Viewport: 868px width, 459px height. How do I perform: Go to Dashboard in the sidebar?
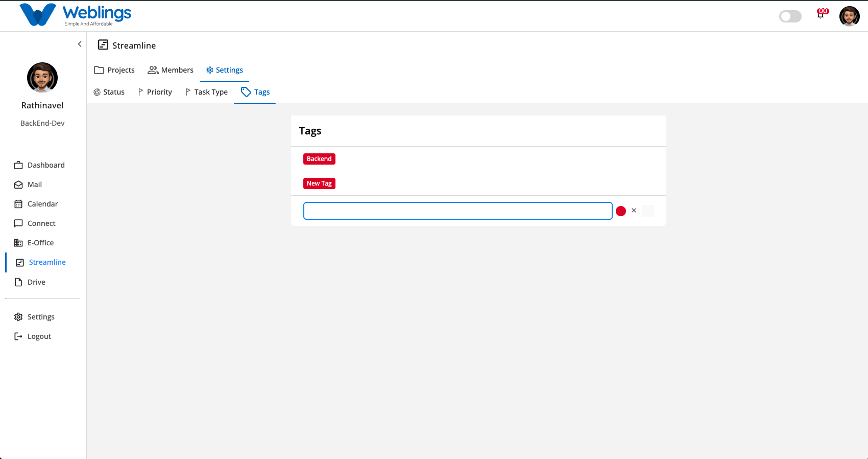(39, 165)
